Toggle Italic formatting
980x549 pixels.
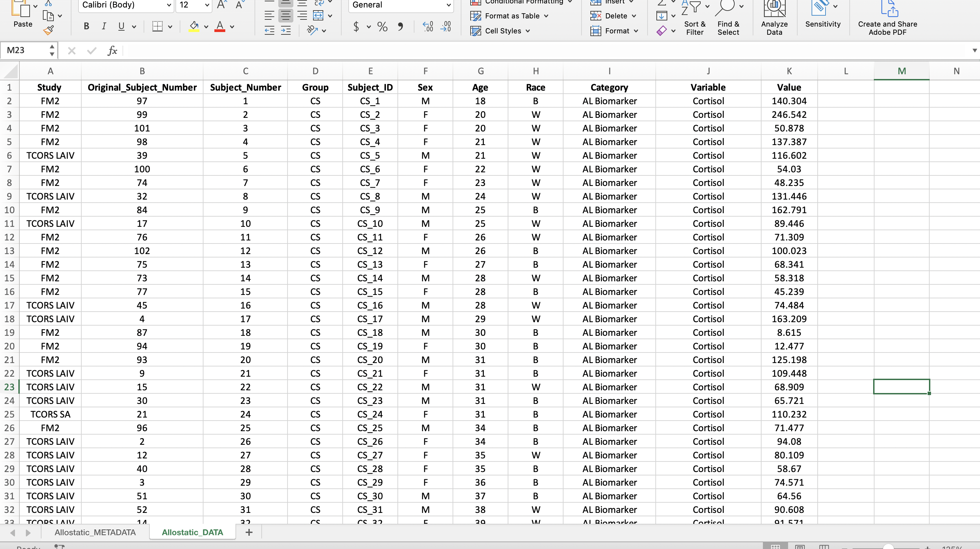(103, 27)
